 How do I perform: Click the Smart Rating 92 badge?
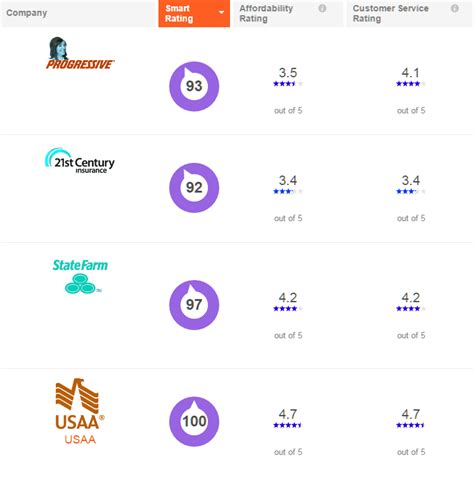pyautogui.click(x=194, y=187)
